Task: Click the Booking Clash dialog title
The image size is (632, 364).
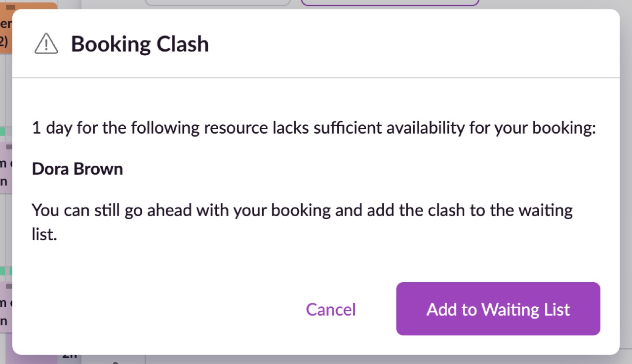Action: pos(140,44)
